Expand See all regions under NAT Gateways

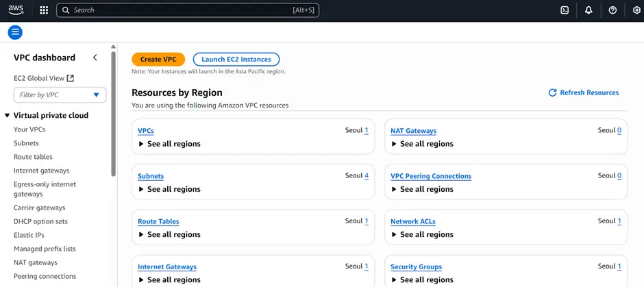pyautogui.click(x=422, y=144)
